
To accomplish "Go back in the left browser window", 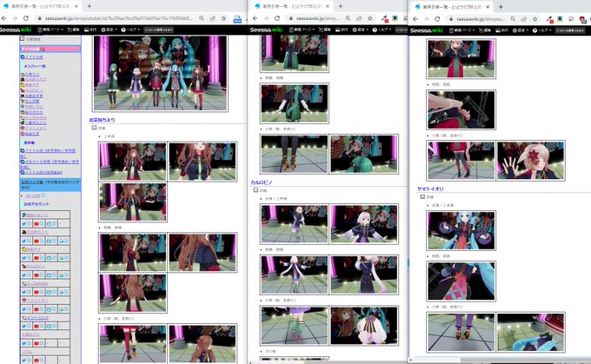I will point(3,18).
